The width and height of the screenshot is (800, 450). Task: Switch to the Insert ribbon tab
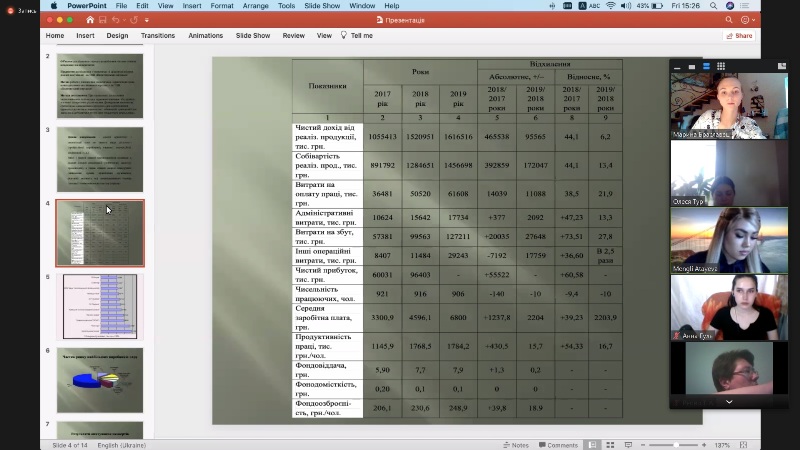(x=85, y=36)
